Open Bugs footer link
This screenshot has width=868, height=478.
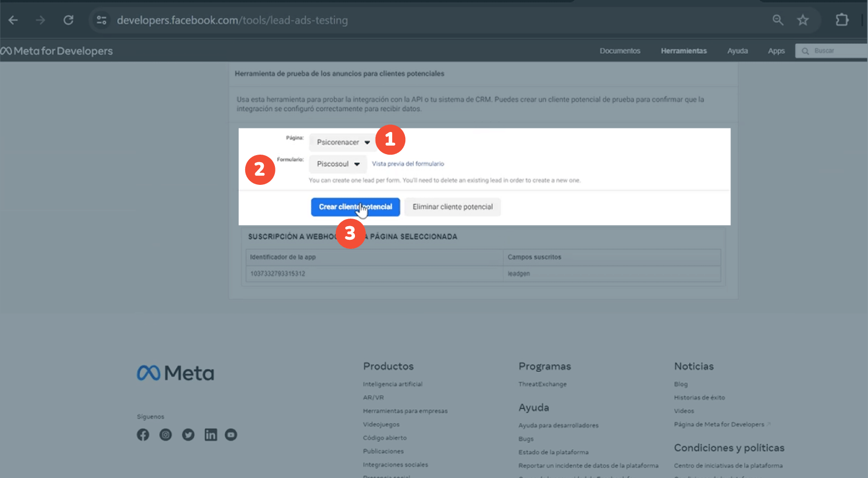[x=526, y=439]
